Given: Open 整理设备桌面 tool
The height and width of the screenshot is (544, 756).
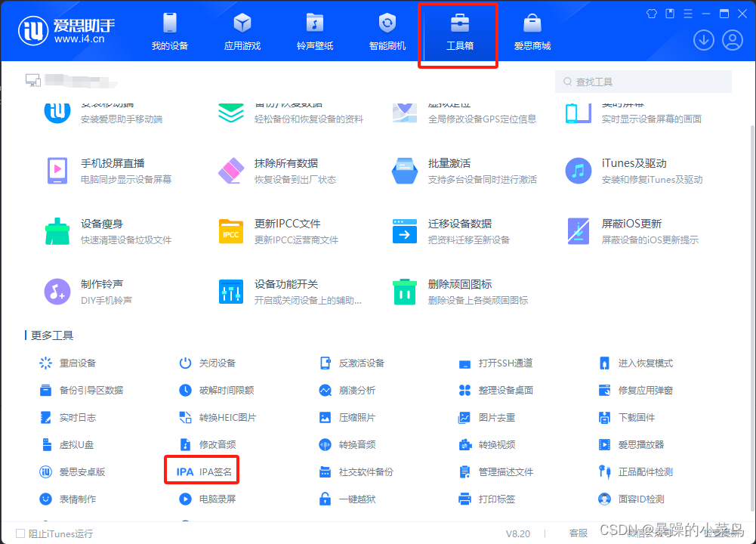Looking at the screenshot, I should (495, 390).
